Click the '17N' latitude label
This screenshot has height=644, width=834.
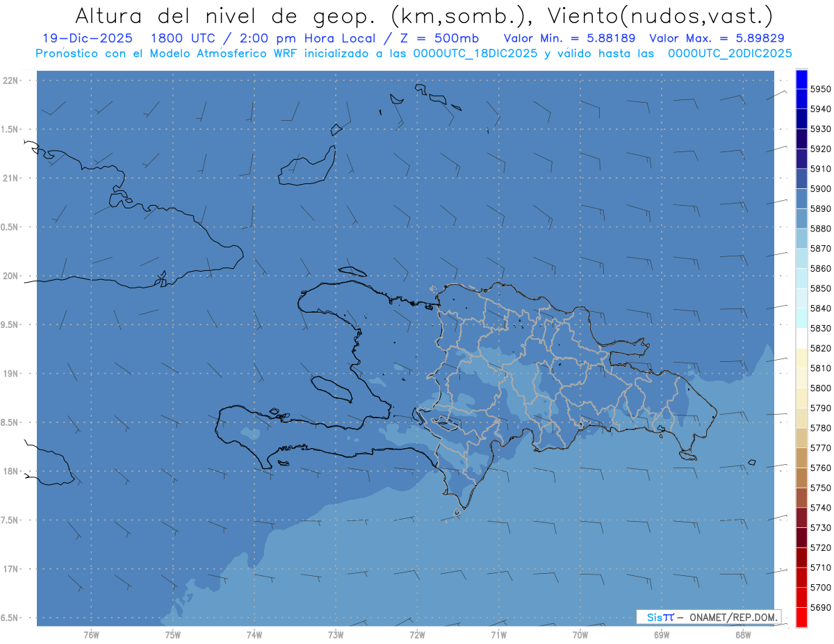click(10, 569)
